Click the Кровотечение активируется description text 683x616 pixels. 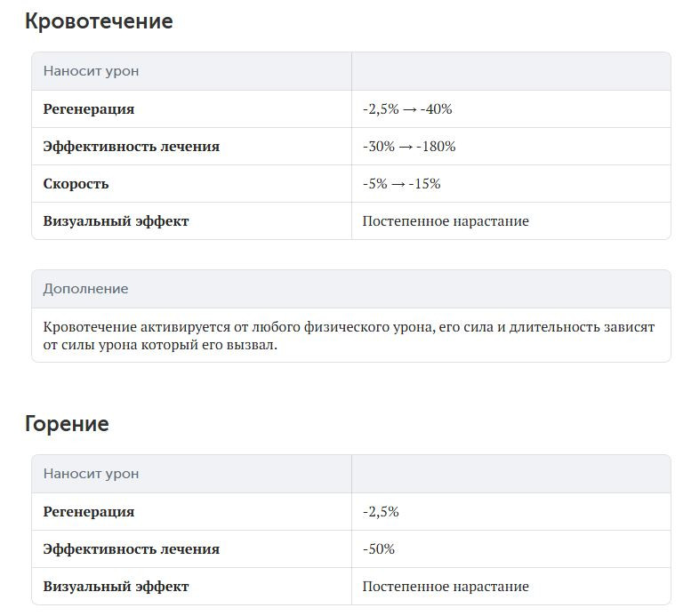tap(349, 336)
